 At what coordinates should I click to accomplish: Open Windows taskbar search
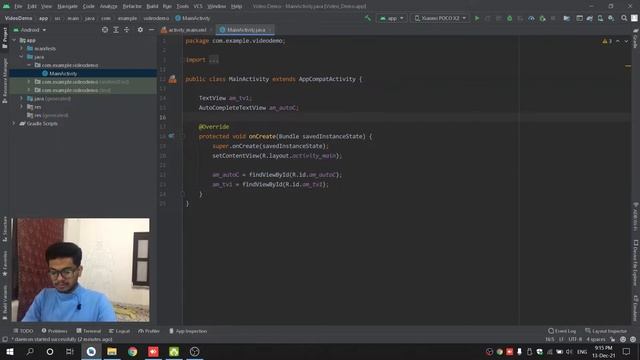tap(30, 351)
